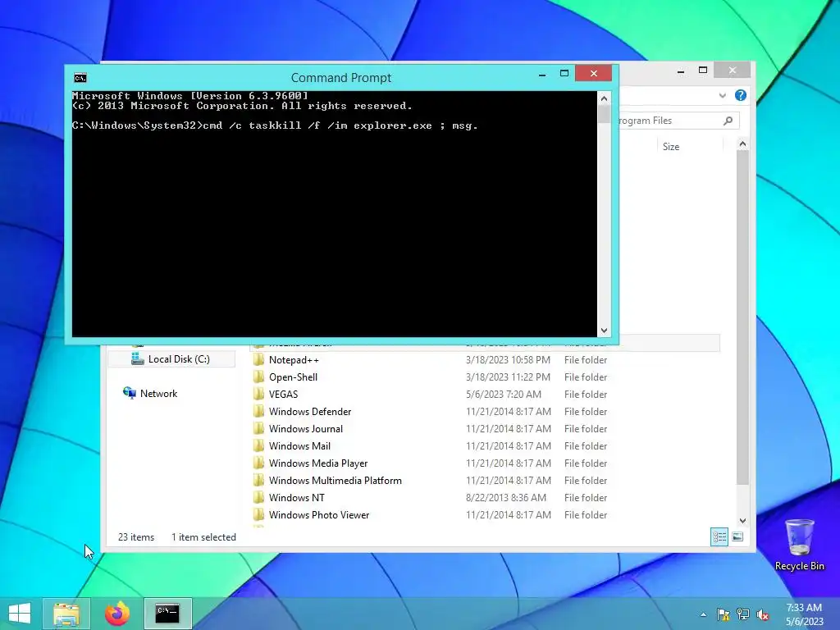Select the Windows Defender folder name

tap(310, 412)
